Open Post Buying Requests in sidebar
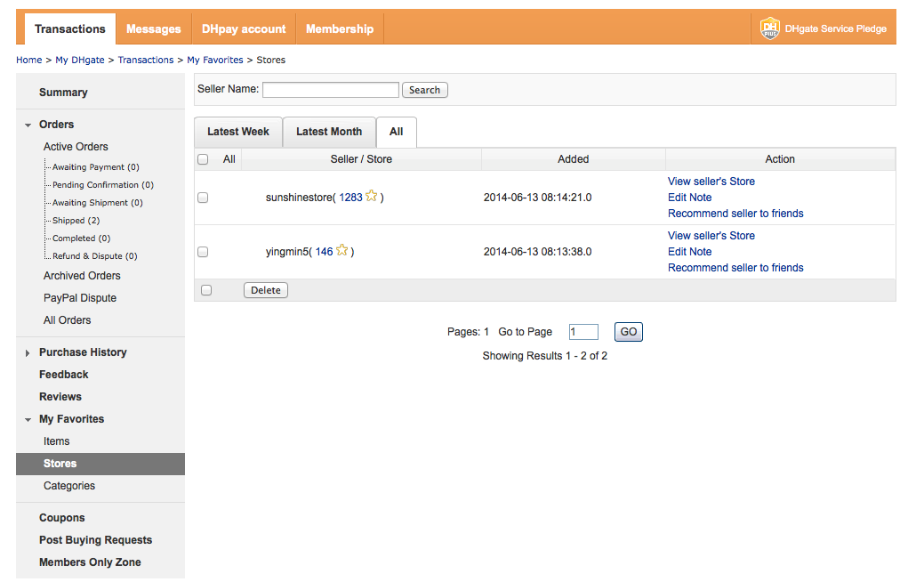Image resolution: width=924 pixels, height=582 pixels. coord(95,540)
